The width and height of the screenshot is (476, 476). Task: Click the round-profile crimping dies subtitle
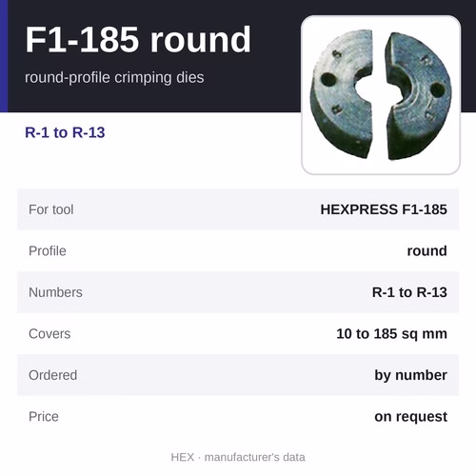[x=114, y=77]
